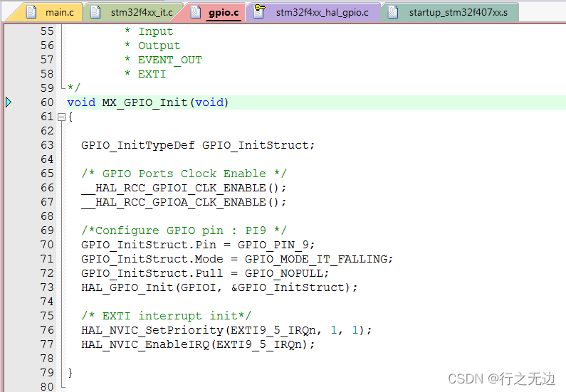Click the gpio.c file icon
Screen dimensions: 566x392
196,12
